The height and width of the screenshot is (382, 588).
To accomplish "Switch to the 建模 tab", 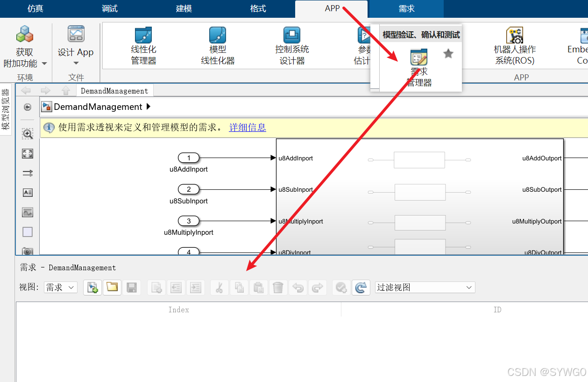I will tap(184, 8).
